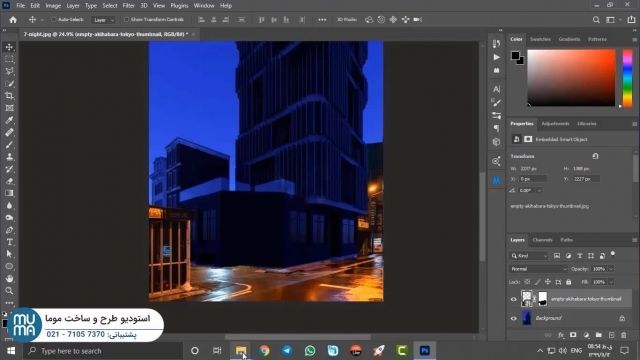This screenshot has height=360, width=640.
Task: Open the blend mode Normal dropdown
Action: tap(538, 269)
